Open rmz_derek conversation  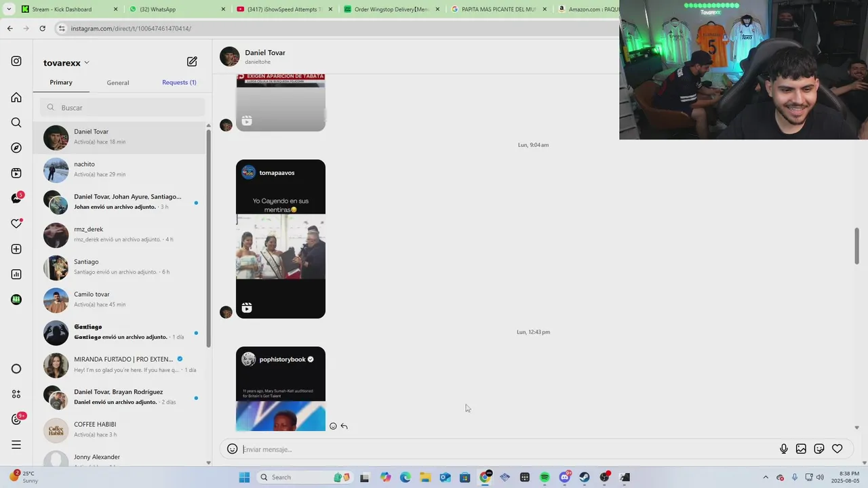[x=121, y=235]
